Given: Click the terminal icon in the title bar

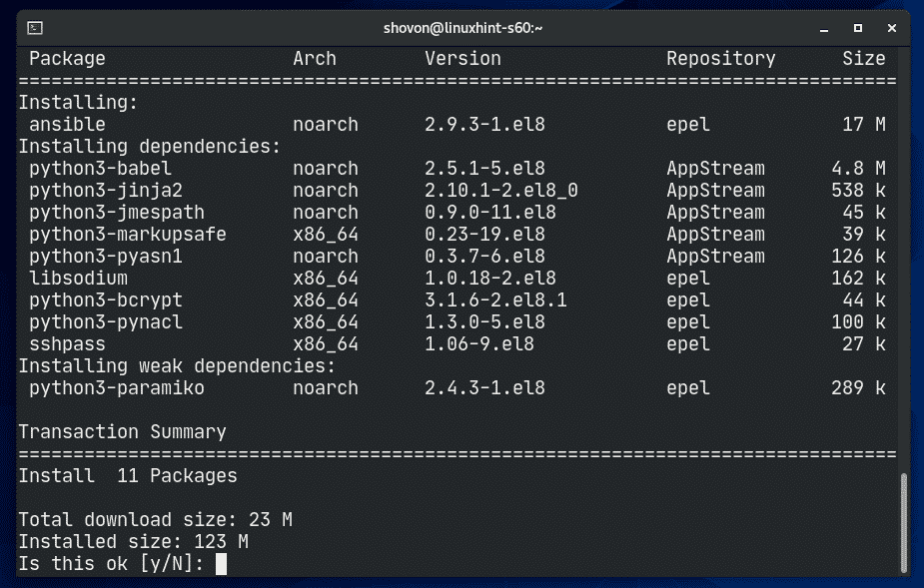Looking at the screenshot, I should click(35, 28).
